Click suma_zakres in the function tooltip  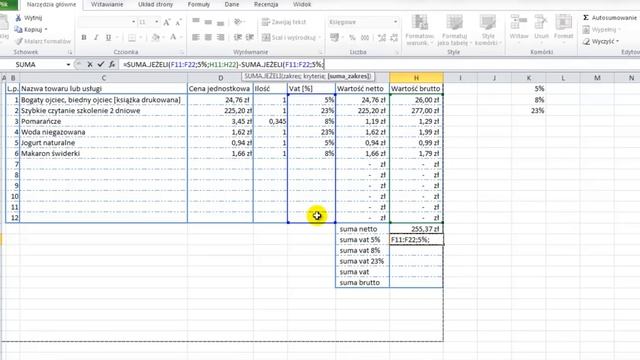[x=349, y=76]
